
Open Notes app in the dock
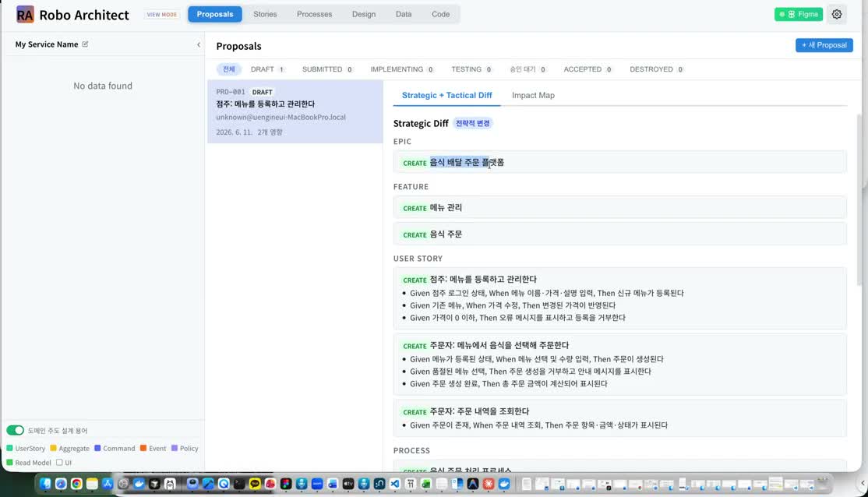point(92,484)
